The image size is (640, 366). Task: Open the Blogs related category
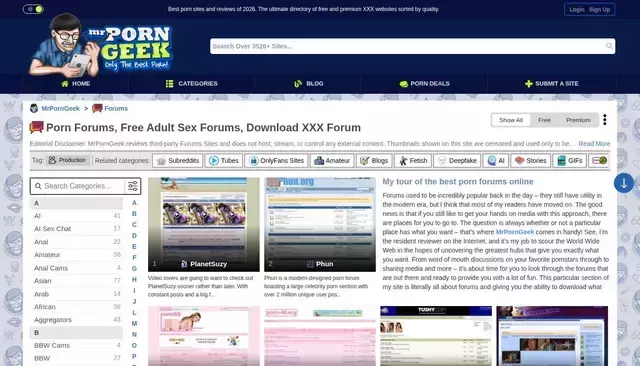[x=374, y=161]
